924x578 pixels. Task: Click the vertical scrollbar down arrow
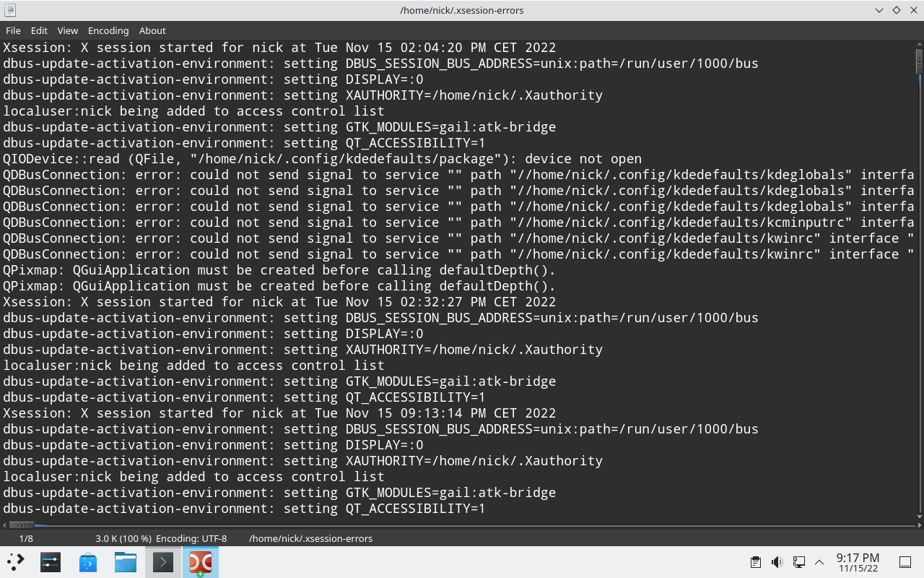[918, 517]
